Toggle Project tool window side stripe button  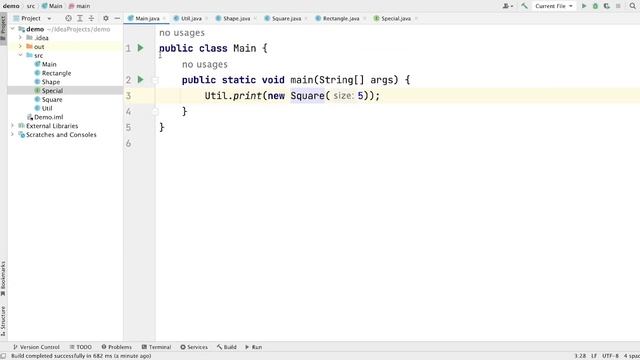(3, 29)
